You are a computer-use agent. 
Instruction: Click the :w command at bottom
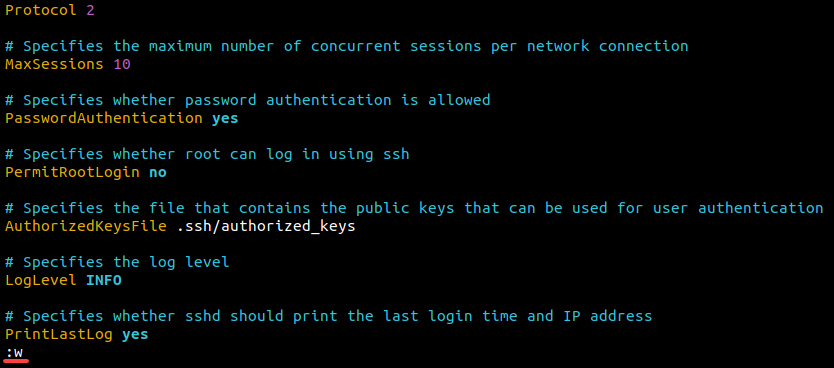[x=15, y=353]
